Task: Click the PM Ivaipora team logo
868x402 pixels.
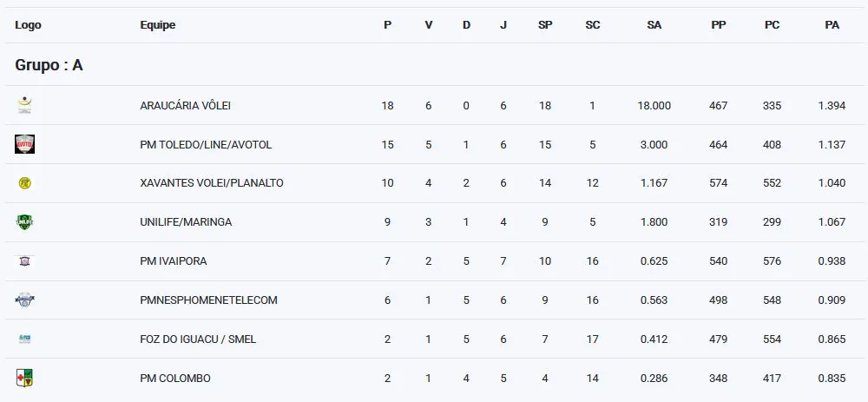Action: [24, 260]
